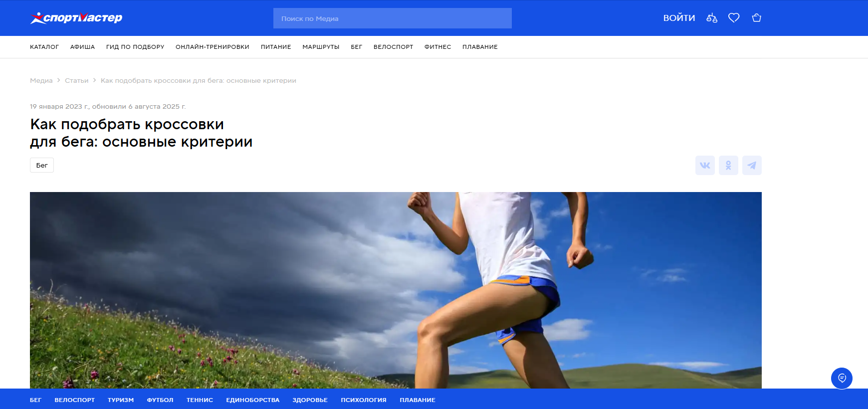Share the article on VK
868x409 pixels.
(705, 166)
